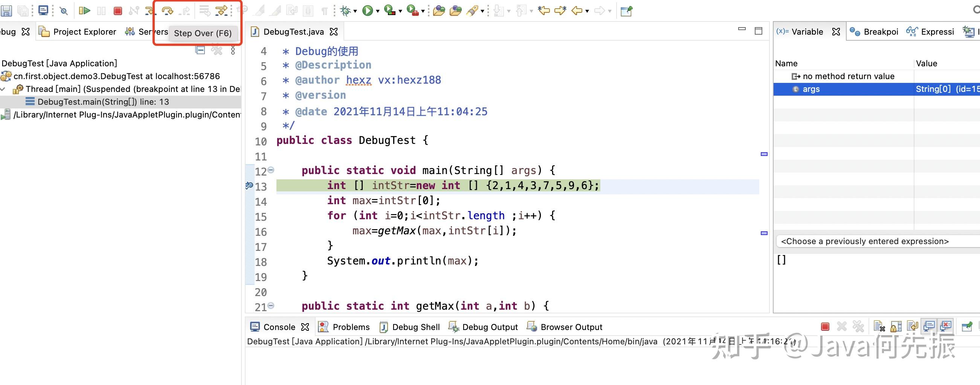Open the Debug launch dropdown arrow
The image size is (980, 385).
click(355, 11)
